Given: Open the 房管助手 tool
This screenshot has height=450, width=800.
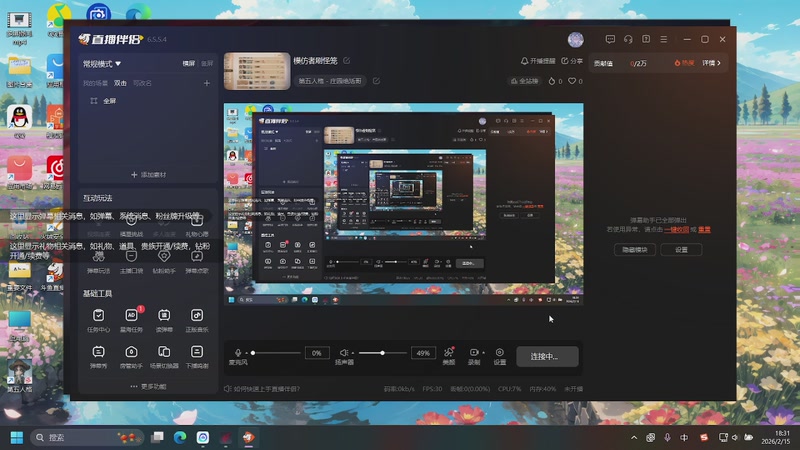Looking at the screenshot, I should click(131, 356).
